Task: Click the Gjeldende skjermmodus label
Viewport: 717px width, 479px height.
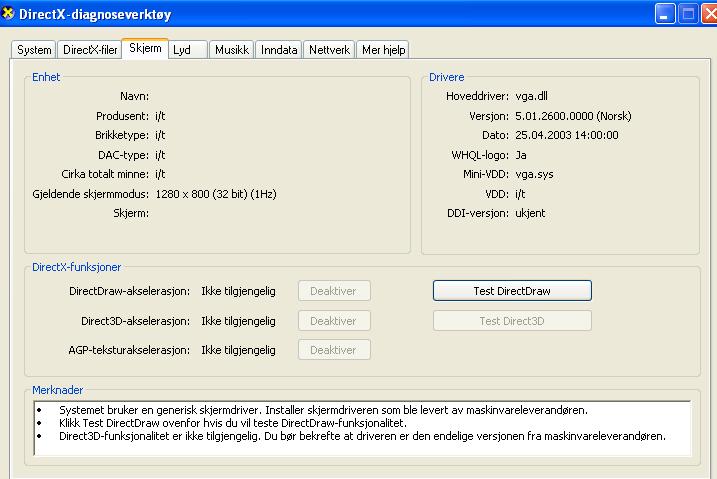Action: coord(91,194)
